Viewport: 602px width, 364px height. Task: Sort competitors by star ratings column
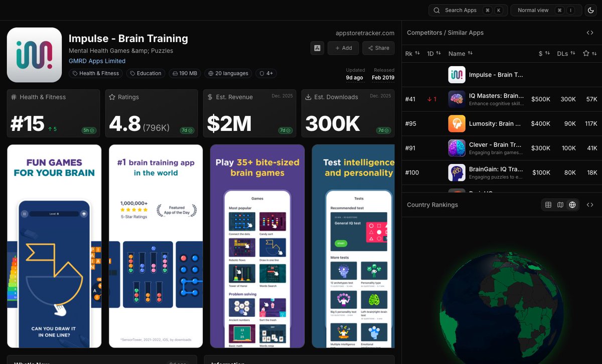click(x=589, y=53)
